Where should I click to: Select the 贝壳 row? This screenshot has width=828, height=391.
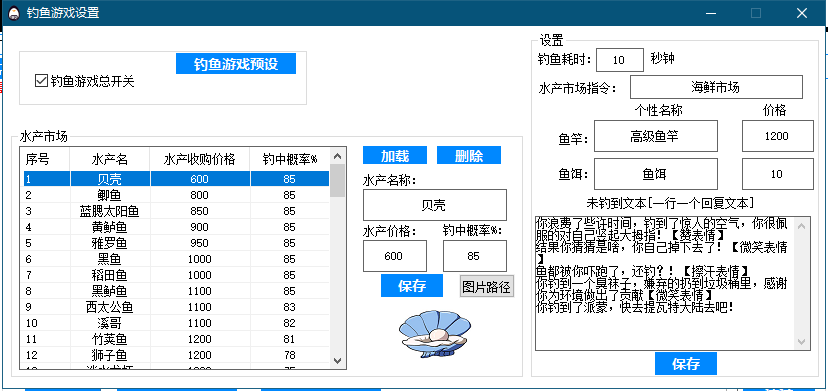point(175,179)
